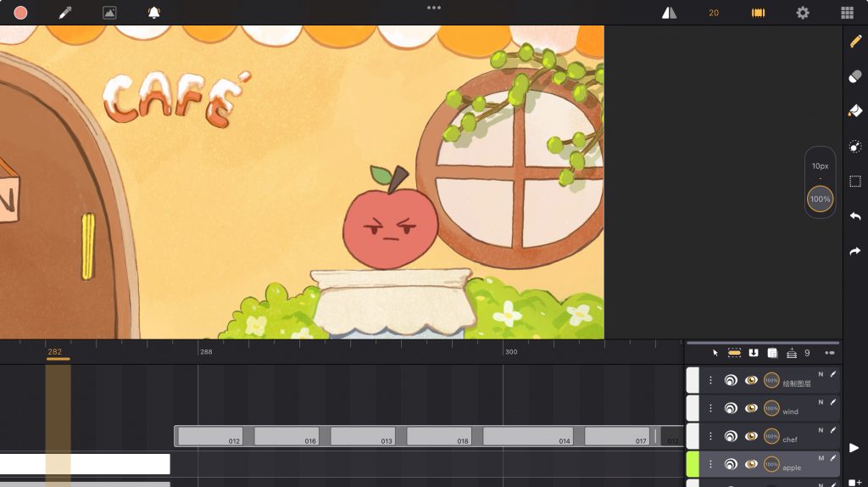Toggle the layer view switch icon
The height and width of the screenshot is (487, 868).
830,353
